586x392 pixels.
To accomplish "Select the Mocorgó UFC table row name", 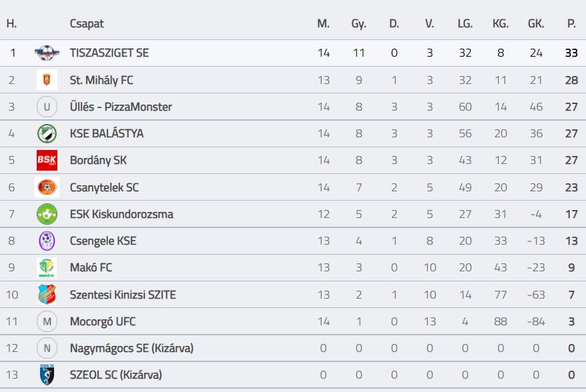I will (x=102, y=321).
